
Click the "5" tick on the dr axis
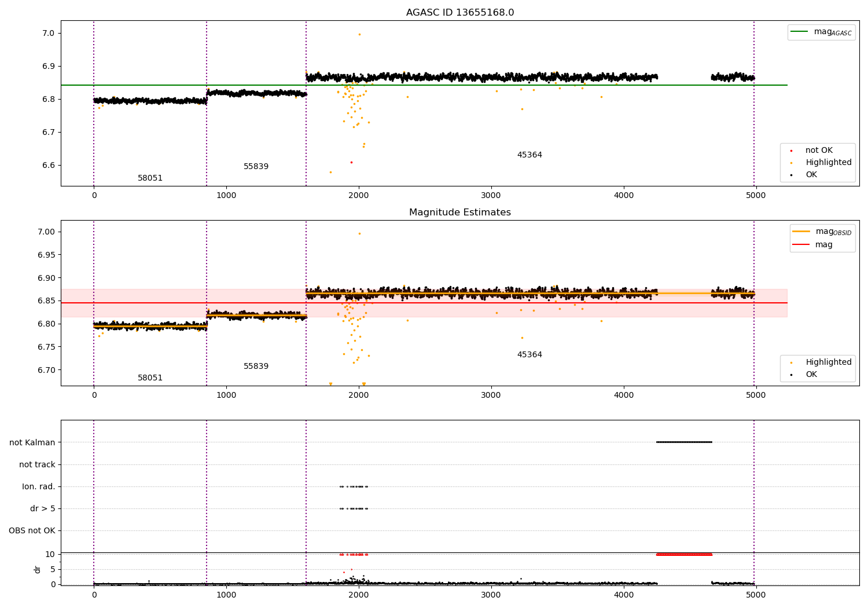[x=53, y=570]
